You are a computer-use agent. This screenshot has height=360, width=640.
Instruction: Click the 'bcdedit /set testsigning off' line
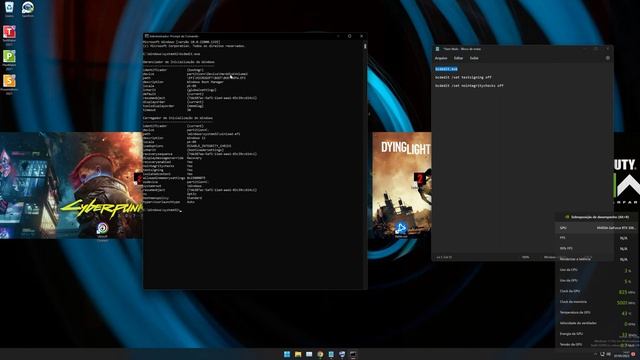coord(463,77)
